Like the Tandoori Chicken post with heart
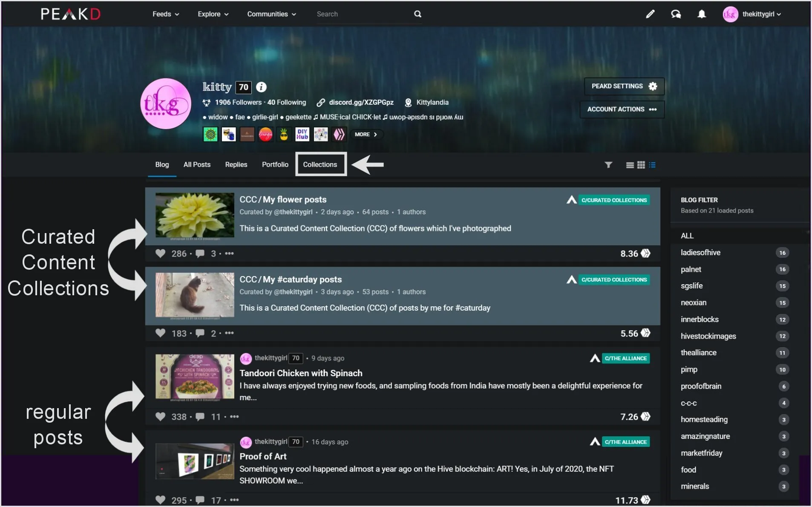Viewport: 812px width, 507px height. tap(160, 417)
